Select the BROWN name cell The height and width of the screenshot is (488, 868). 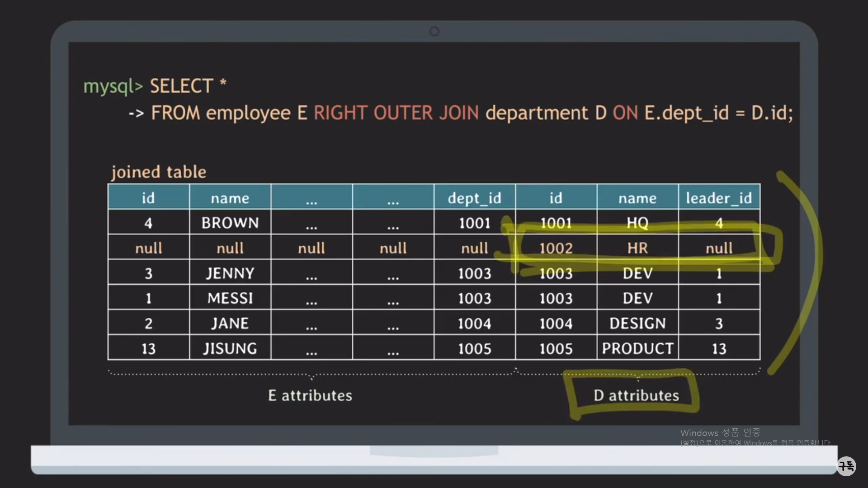pyautogui.click(x=230, y=223)
